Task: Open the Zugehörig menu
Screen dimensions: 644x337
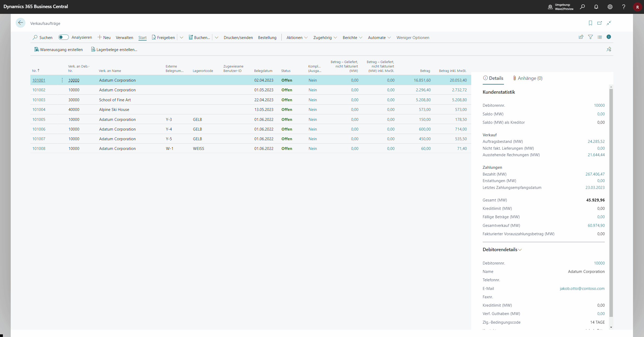Action: pos(325,37)
